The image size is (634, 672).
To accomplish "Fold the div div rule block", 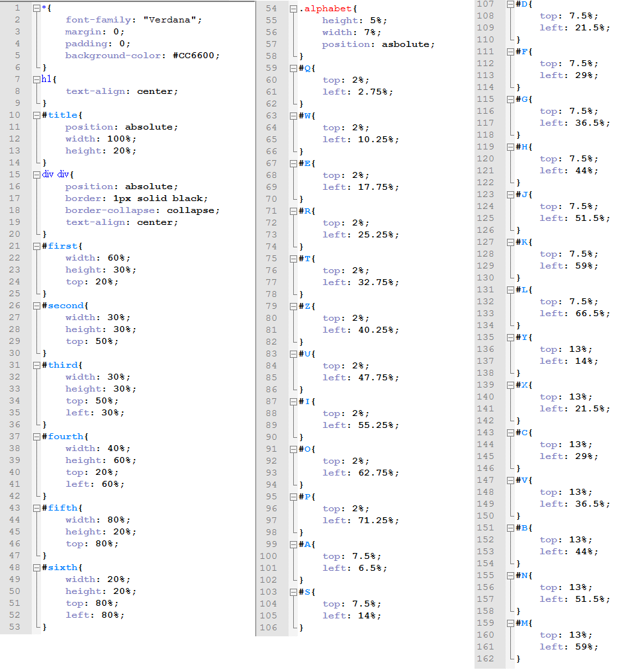I will point(37,175).
